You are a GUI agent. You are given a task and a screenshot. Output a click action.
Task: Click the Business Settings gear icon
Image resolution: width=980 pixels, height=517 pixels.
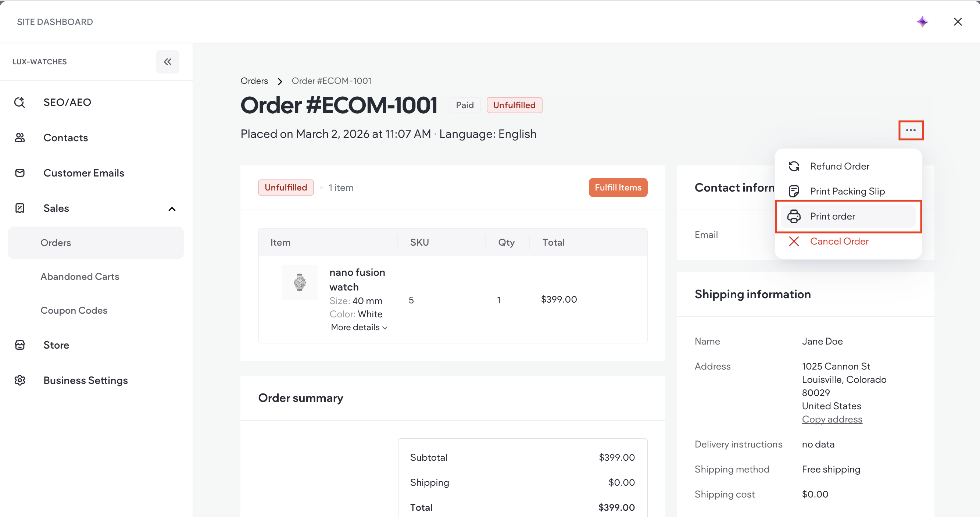(20, 381)
